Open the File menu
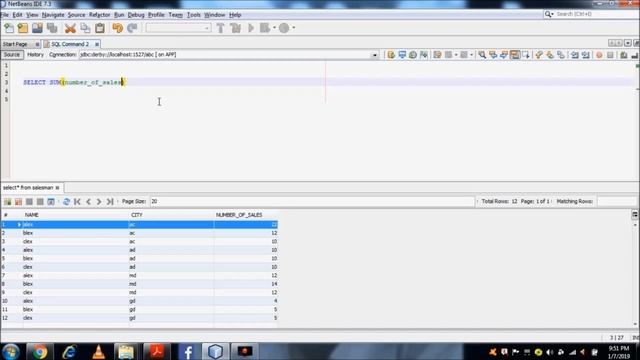 [x=4, y=15]
